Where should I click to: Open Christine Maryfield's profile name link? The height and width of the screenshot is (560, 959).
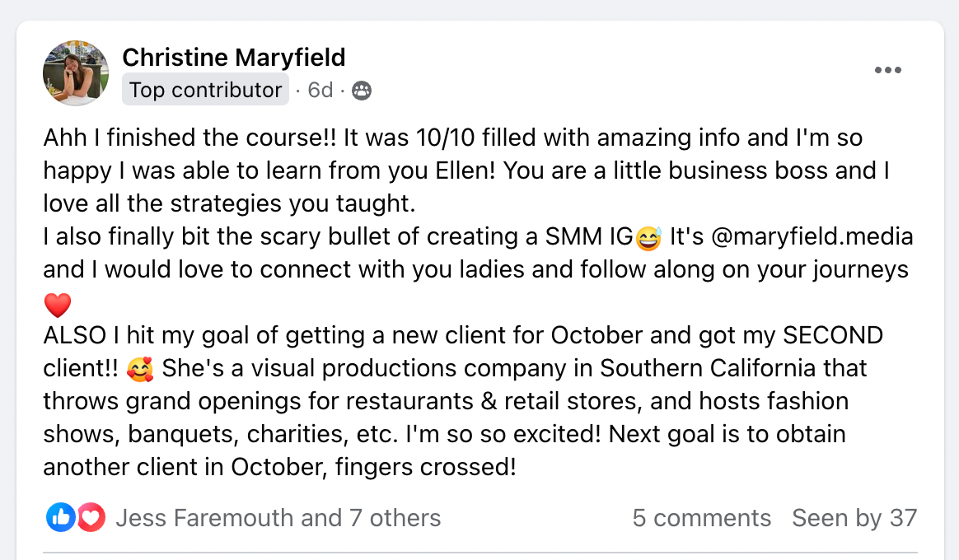(x=234, y=58)
